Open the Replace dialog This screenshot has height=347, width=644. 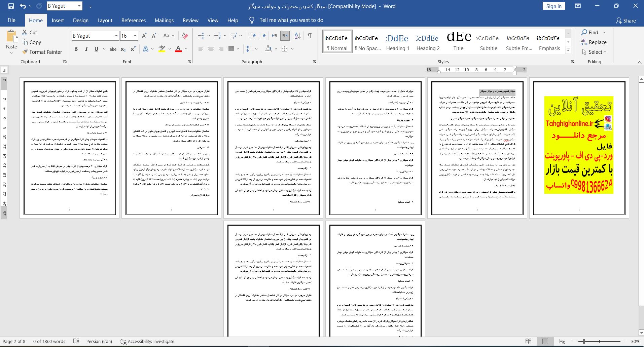594,42
